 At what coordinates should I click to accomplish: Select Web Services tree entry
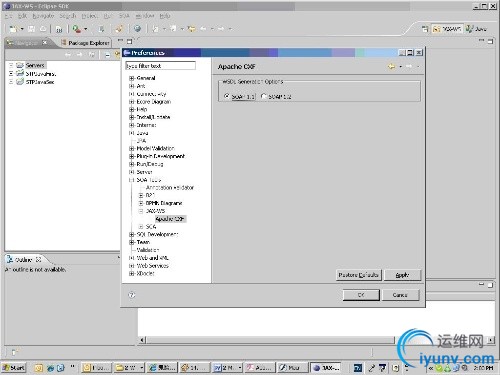pyautogui.click(x=153, y=266)
